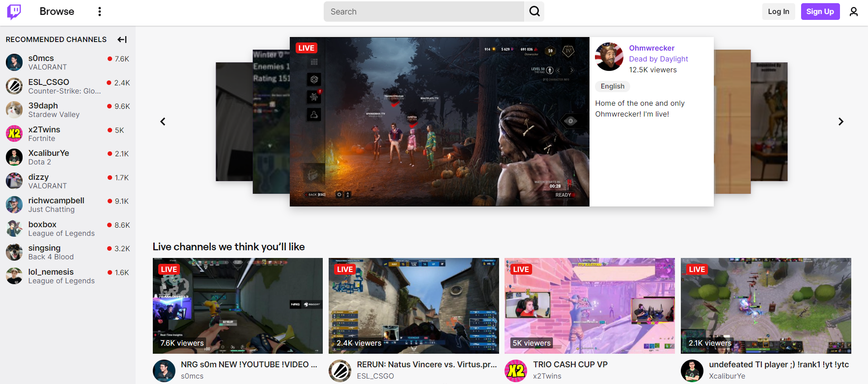Viewport: 868px width, 384px height.
Task: Click the search magnifier button
Action: pyautogui.click(x=534, y=11)
